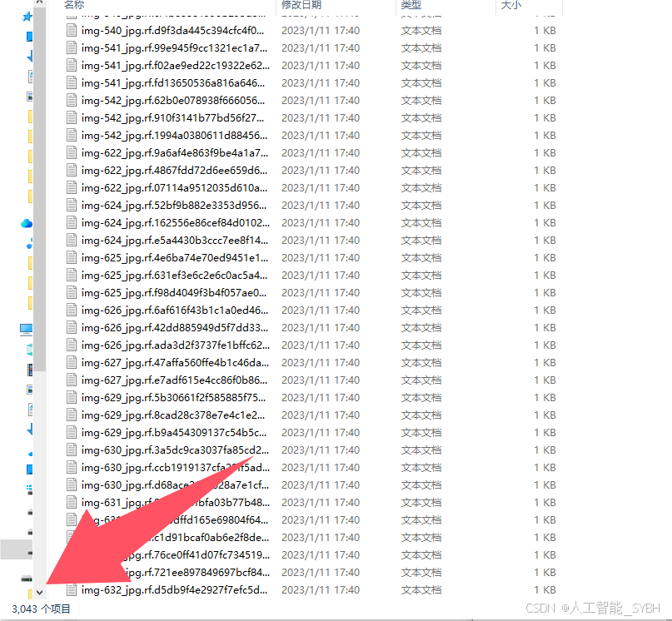Select file img-626_jpg.rf.42dd885949d5f7dd33
Image resolution: width=672 pixels, height=621 pixels.
coord(175,328)
